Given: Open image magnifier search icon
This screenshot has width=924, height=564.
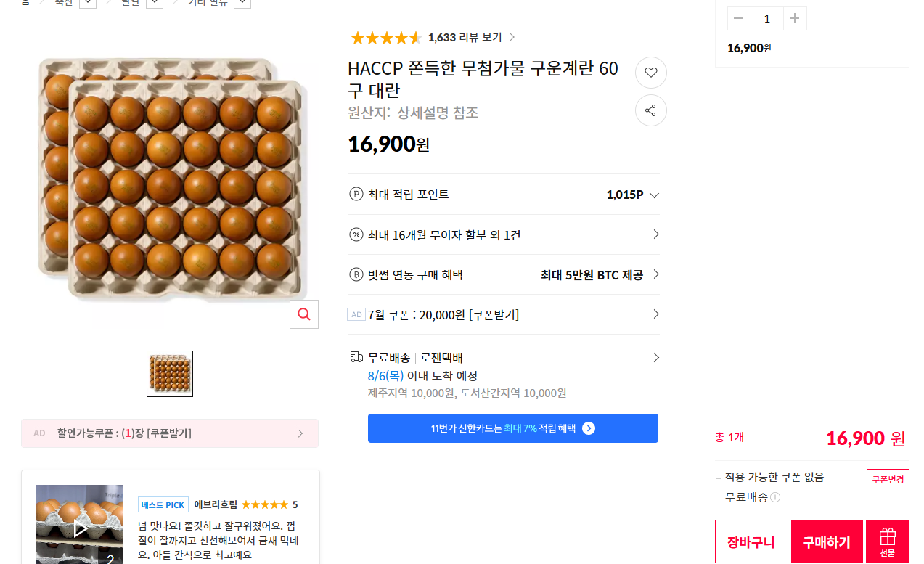Looking at the screenshot, I should [x=304, y=314].
